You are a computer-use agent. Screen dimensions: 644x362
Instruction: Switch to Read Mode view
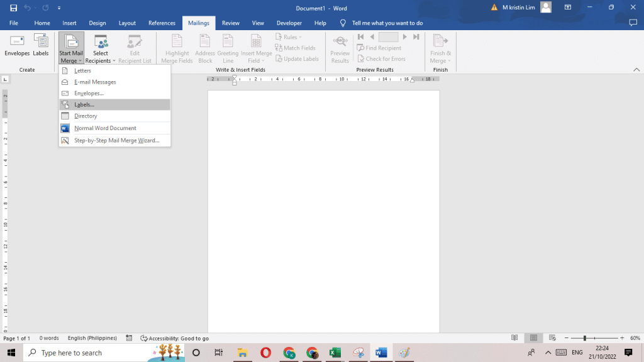(x=514, y=337)
